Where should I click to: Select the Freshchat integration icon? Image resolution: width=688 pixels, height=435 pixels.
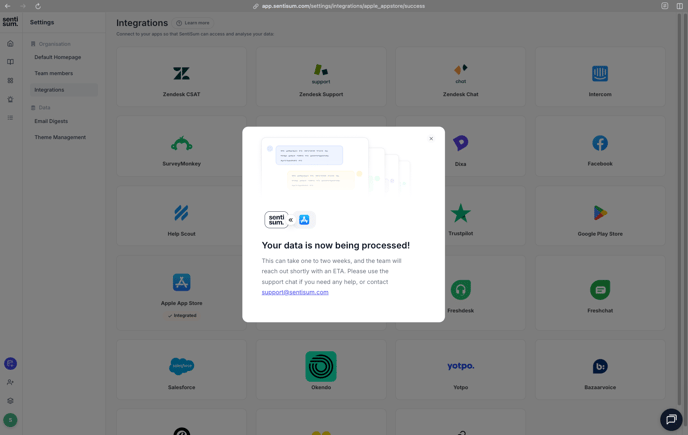tap(600, 290)
